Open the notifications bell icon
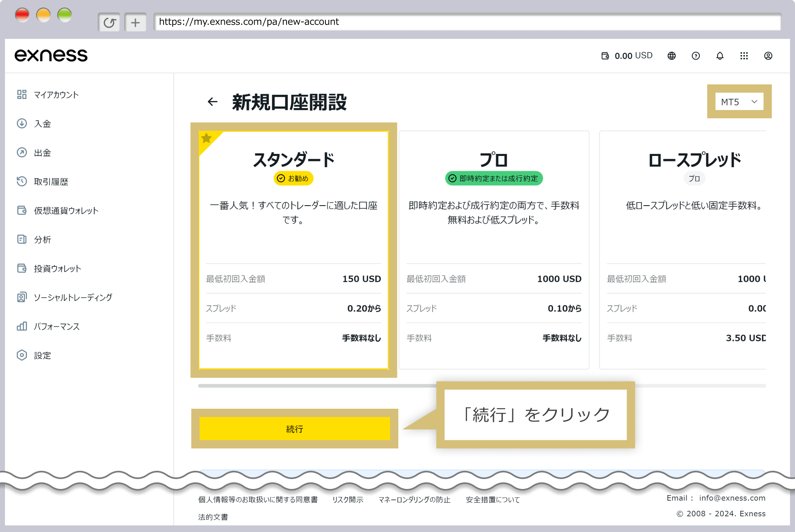 click(x=720, y=56)
